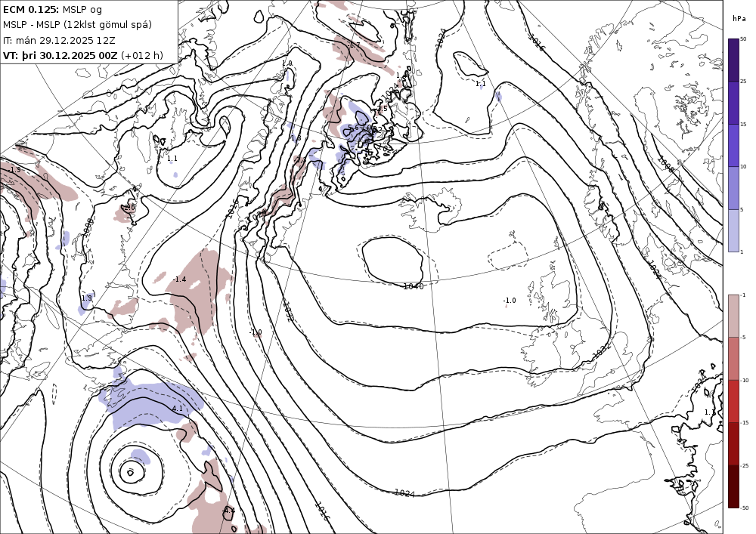Select the 'MSLP - MSLP (12klst gömul spá)' line
Screen dimensions: 756x534
pyautogui.click(x=77, y=25)
